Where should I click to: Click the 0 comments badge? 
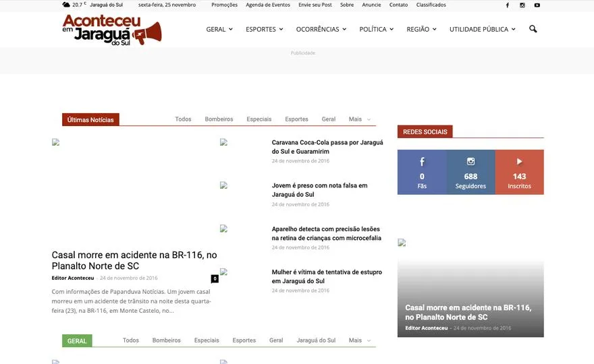pos(215,279)
